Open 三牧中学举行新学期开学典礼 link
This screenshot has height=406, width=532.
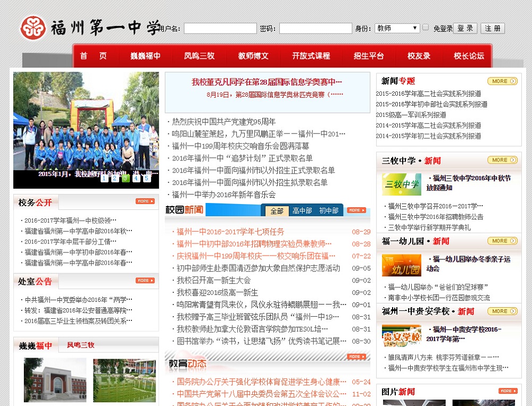[429, 227]
